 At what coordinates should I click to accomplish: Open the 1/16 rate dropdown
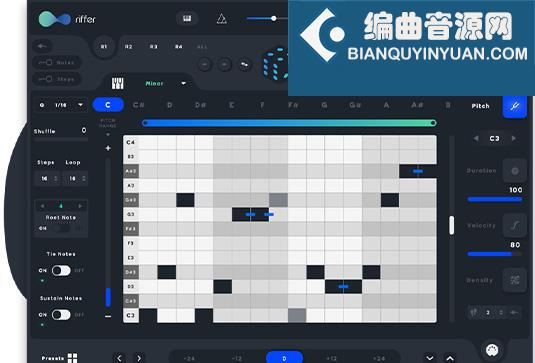click(81, 105)
